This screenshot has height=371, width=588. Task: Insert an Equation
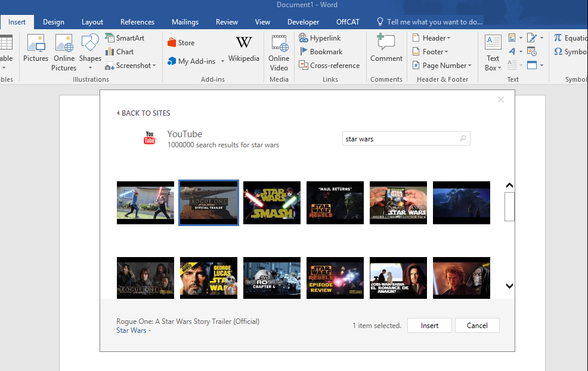click(570, 38)
